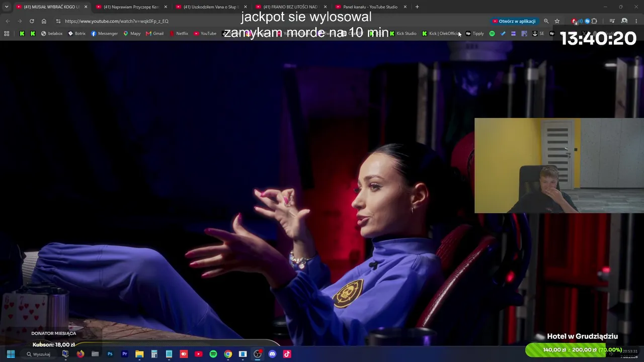Open the Tipply bookmark
This screenshot has height=362, width=644.
pos(474,34)
